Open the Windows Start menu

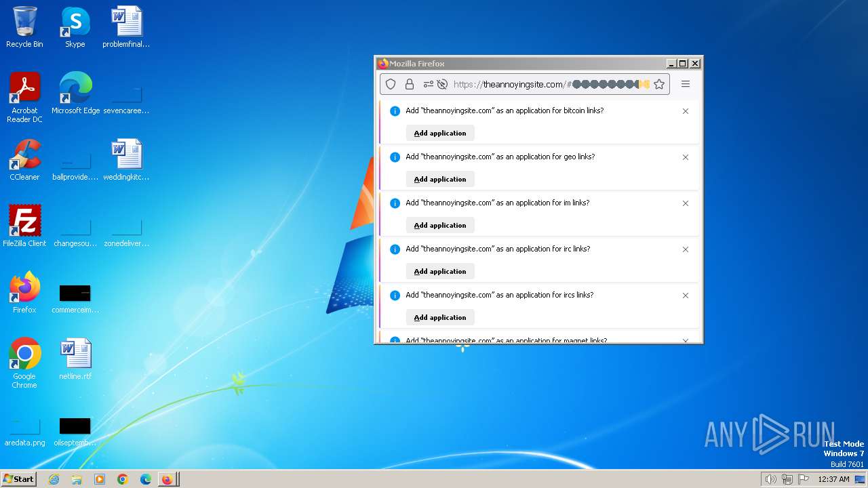click(18, 479)
